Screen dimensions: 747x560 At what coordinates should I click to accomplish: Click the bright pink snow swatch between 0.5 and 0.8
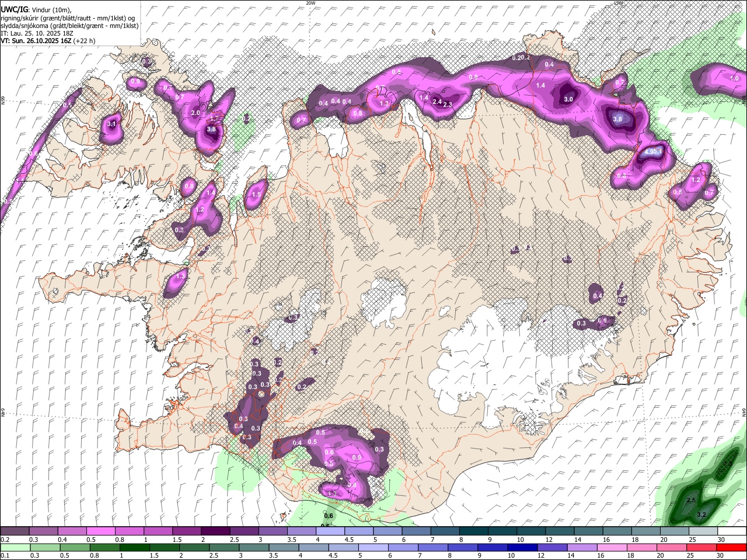(x=100, y=531)
